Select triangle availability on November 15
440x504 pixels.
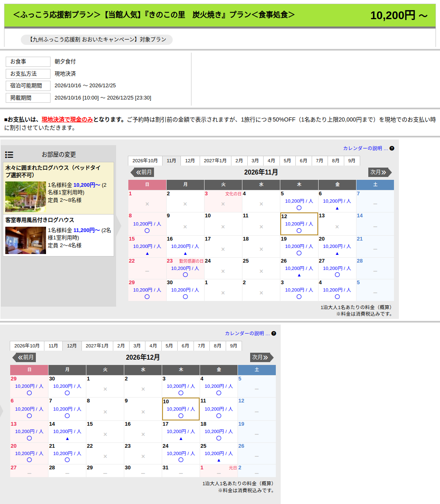(147, 254)
